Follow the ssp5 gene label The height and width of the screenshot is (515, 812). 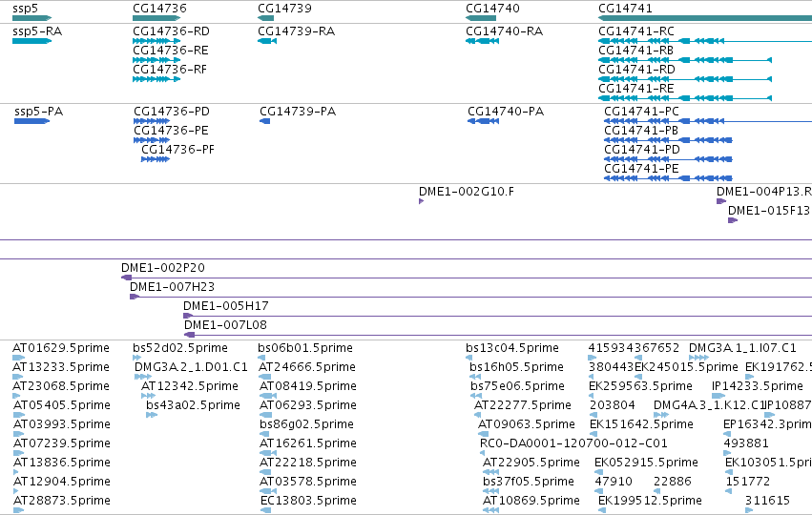click(x=26, y=9)
